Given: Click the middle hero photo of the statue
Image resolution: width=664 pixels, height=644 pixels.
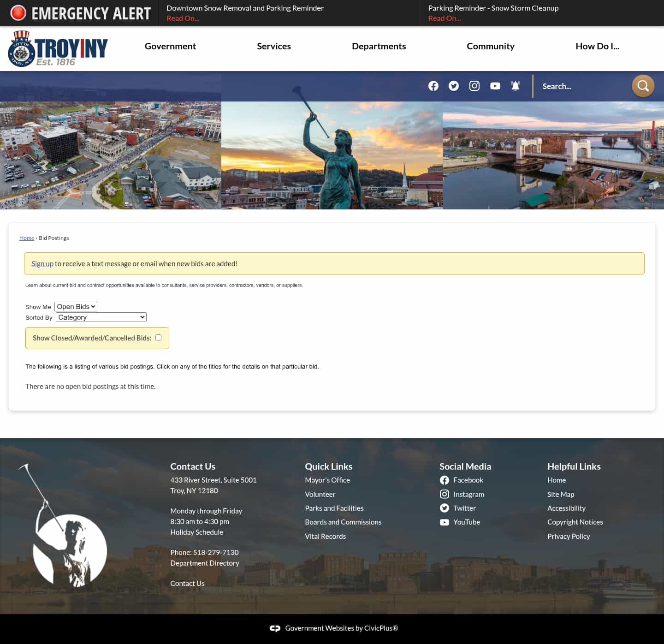Looking at the screenshot, I should [x=332, y=155].
